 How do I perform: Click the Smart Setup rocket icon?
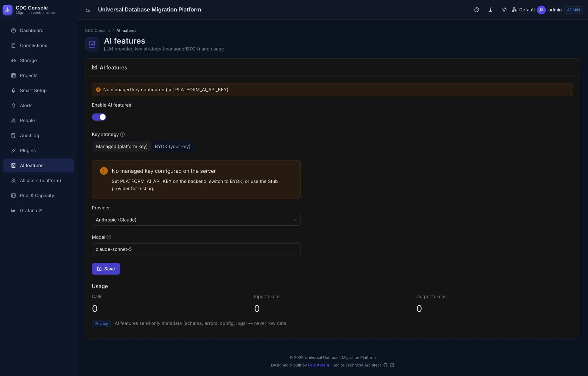coord(13,90)
